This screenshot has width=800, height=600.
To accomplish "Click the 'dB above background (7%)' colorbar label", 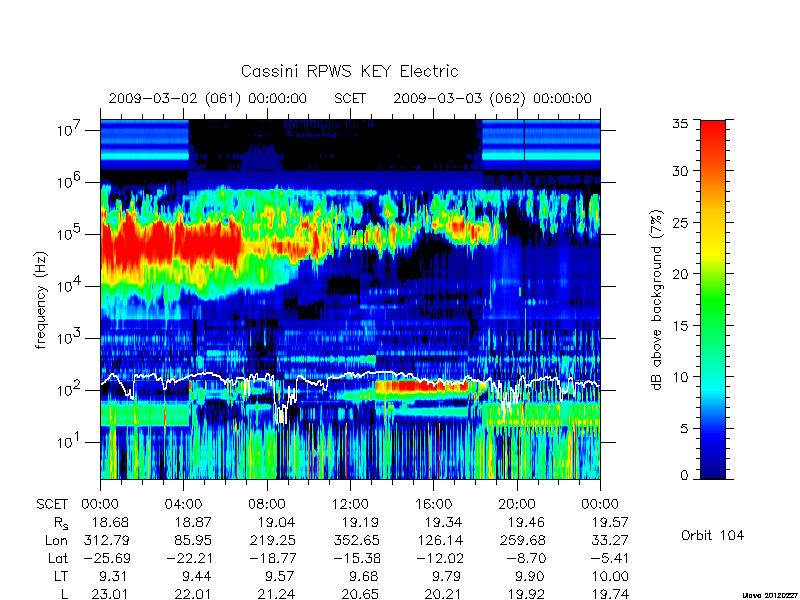I will (656, 300).
